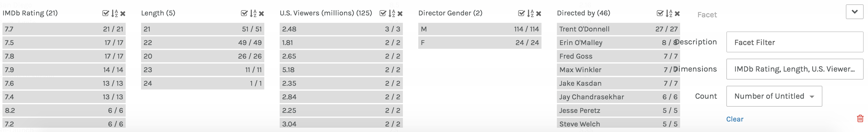Screen dimensions: 868x132
Task: Choose the 21 length value row
Action: pyautogui.click(x=202, y=29)
